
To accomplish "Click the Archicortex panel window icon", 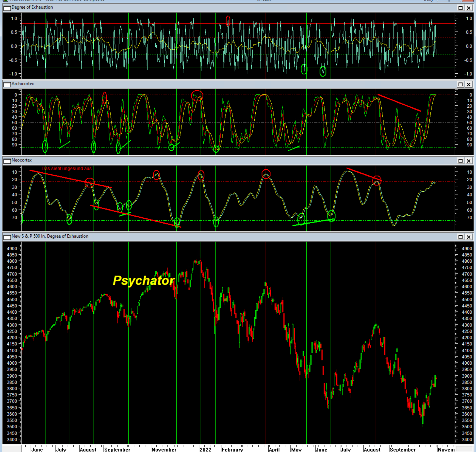I will [x=7, y=84].
